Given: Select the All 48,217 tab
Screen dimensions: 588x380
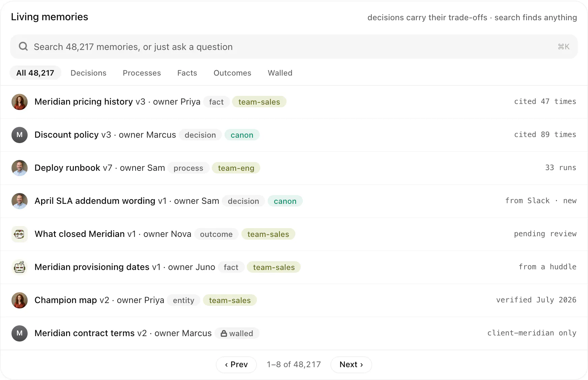Looking at the screenshot, I should (x=35, y=73).
